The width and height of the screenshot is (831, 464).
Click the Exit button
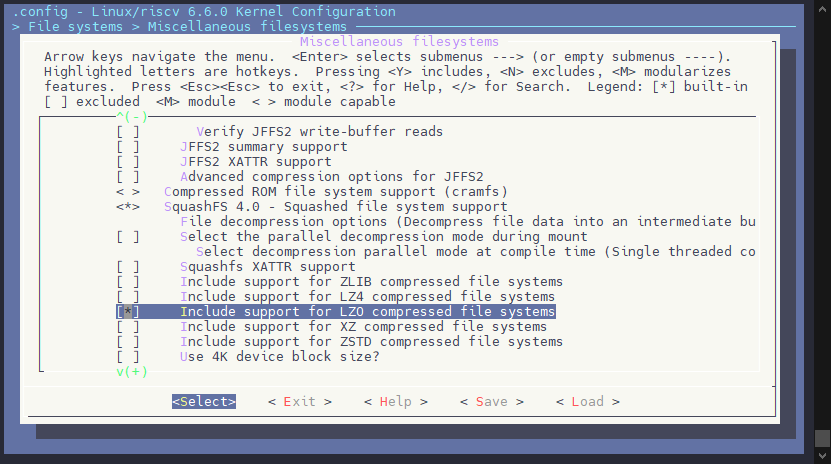pos(300,401)
